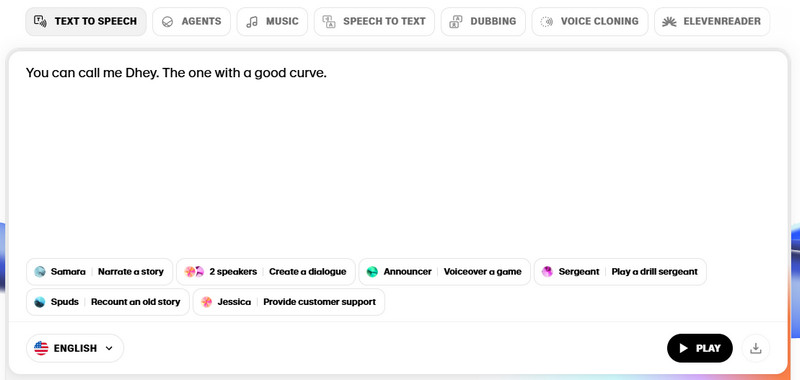Click the 2 speakers double avatar

[x=194, y=272]
